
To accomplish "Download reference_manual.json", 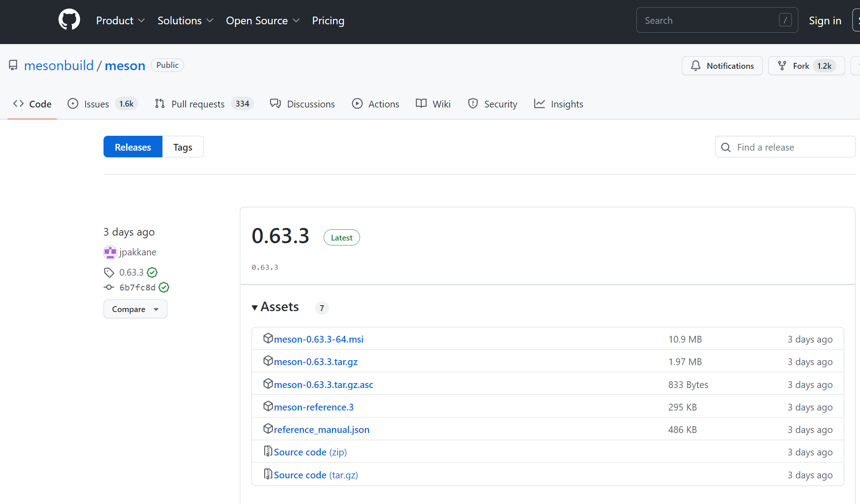I will 322,430.
